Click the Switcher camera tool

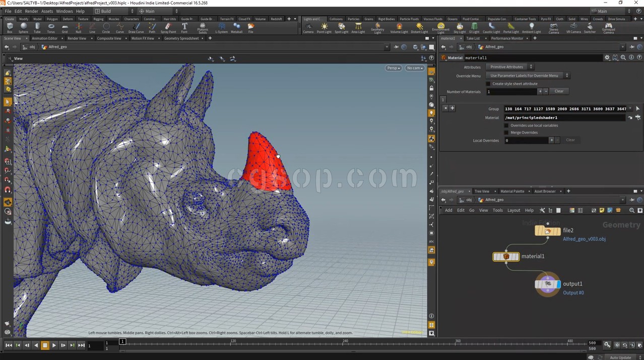tap(590, 28)
